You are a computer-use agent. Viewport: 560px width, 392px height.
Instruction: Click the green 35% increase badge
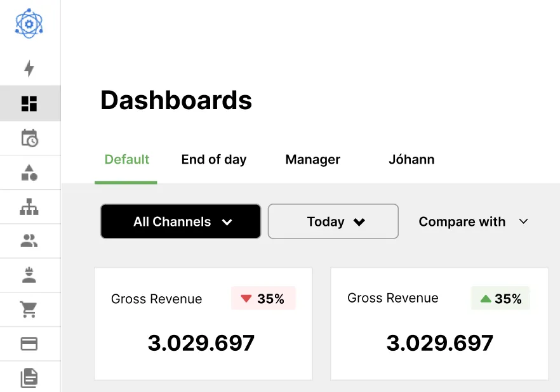pyautogui.click(x=500, y=299)
